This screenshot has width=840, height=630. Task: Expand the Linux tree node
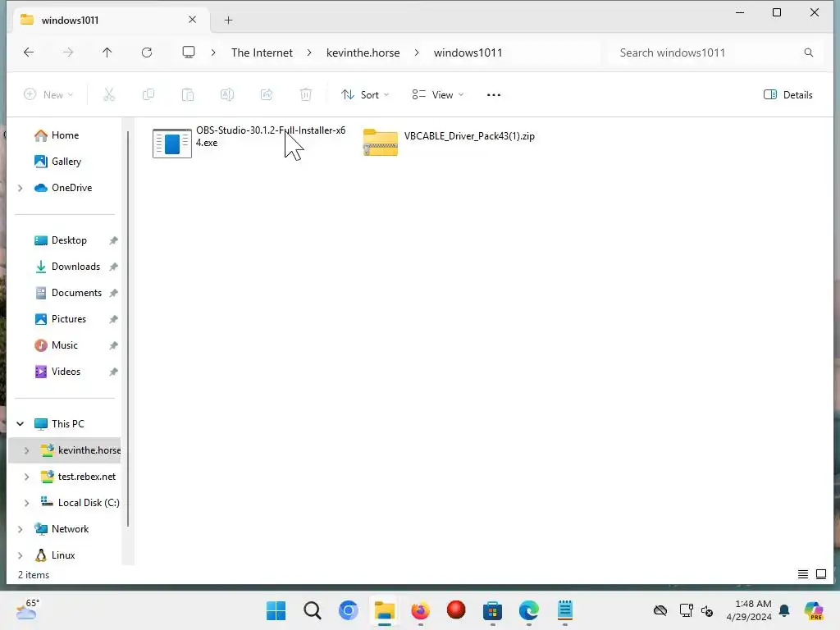[x=21, y=555]
